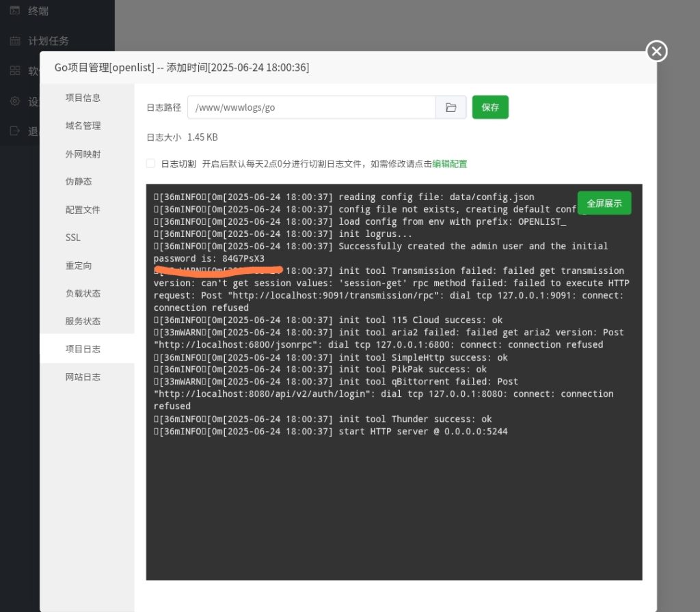Screen dimensions: 700x612
Task: Switch to the 负载状态 tab
Action: pos(82,293)
